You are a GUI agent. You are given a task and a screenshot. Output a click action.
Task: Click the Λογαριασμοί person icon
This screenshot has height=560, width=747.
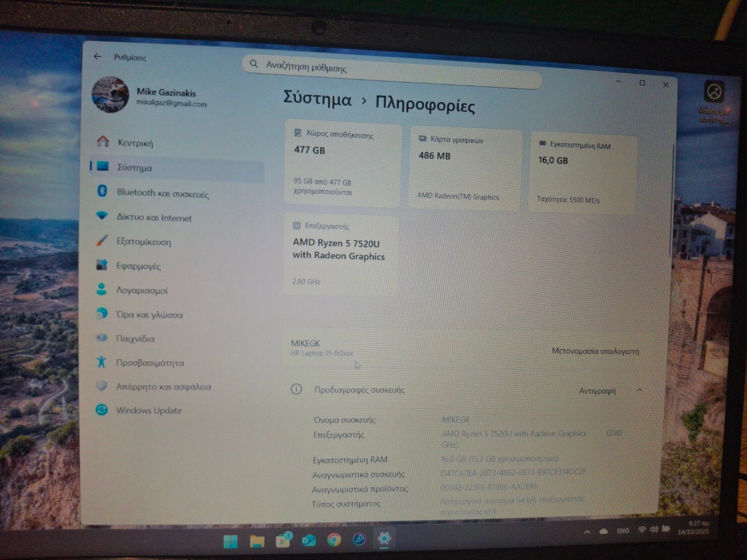coord(102,289)
